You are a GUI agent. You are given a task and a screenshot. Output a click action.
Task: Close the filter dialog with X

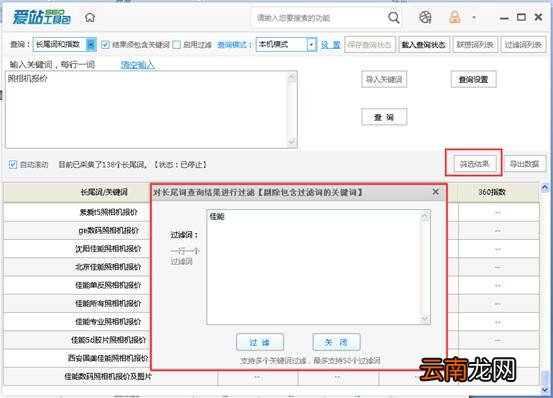coord(436,192)
